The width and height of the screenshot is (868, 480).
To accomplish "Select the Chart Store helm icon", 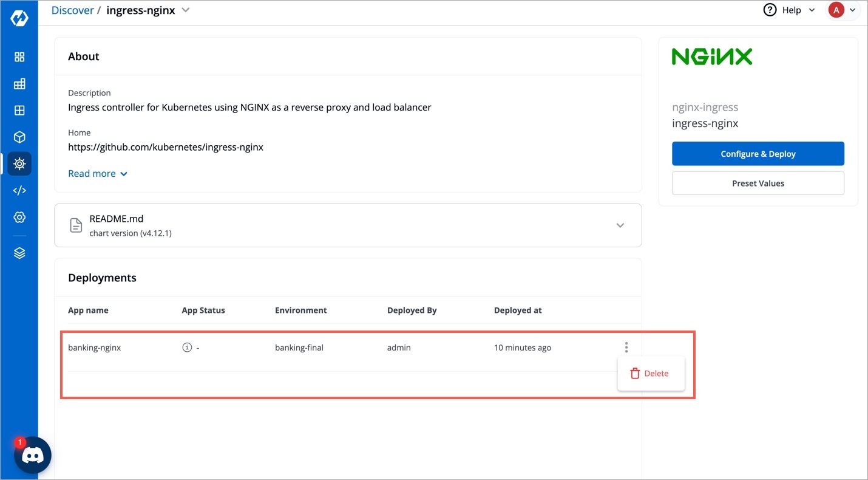I will tap(19, 163).
